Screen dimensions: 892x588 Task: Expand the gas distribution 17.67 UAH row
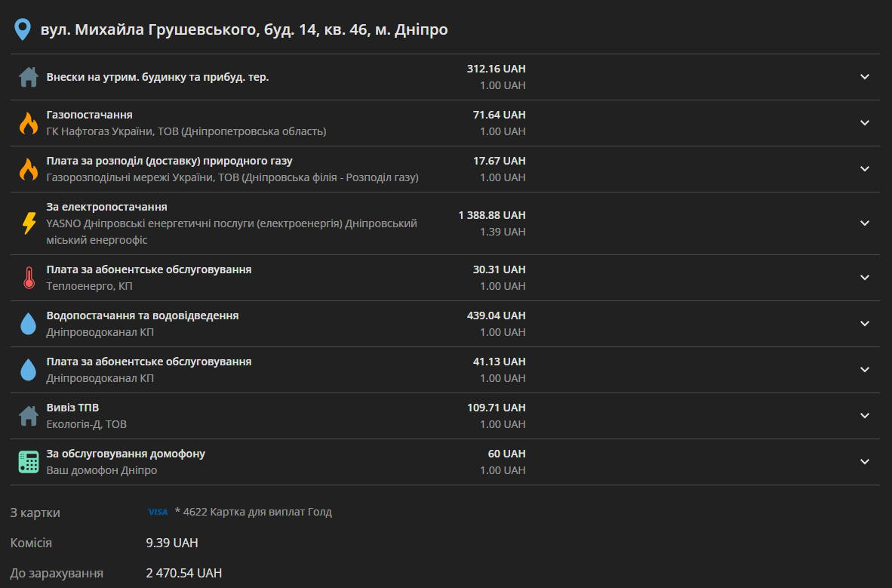[x=865, y=169]
